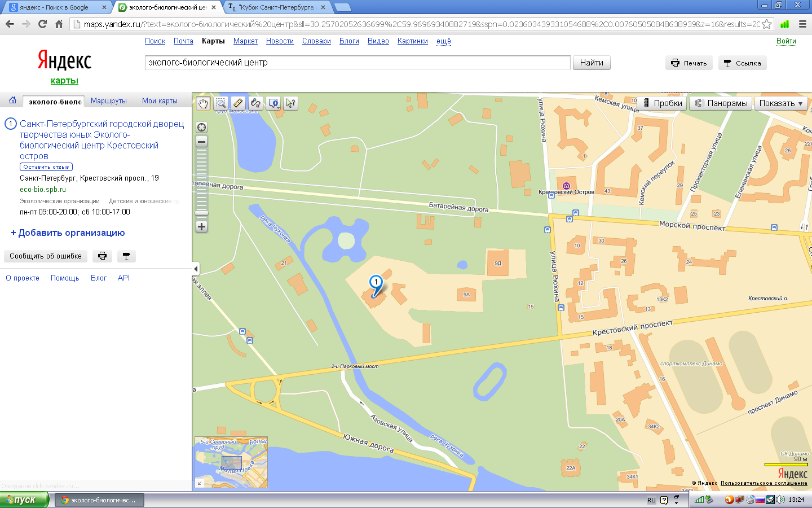This screenshot has width=812, height=508.
Task: Click the пуск Start button
Action: (x=24, y=500)
